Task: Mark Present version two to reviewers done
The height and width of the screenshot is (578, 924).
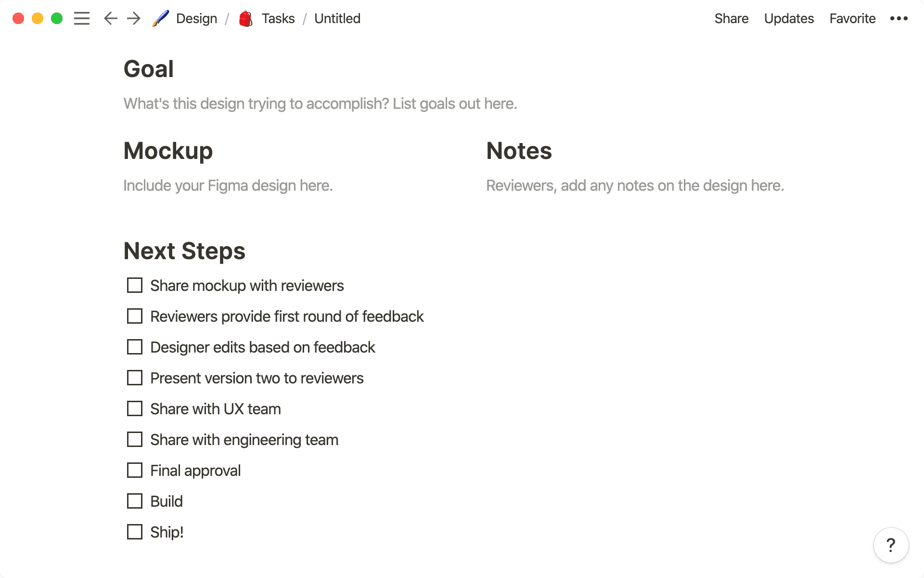Action: (x=134, y=378)
